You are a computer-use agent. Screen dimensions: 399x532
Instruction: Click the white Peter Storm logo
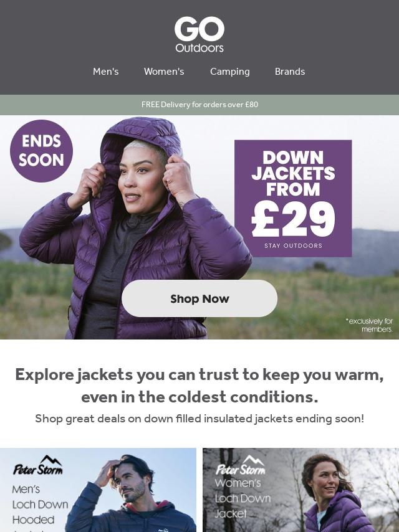(x=241, y=465)
